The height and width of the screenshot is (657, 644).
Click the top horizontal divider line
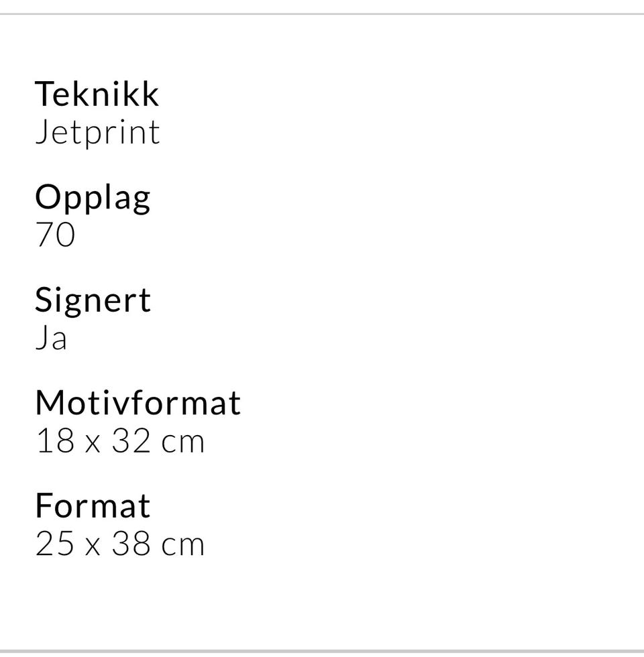(322, 14)
